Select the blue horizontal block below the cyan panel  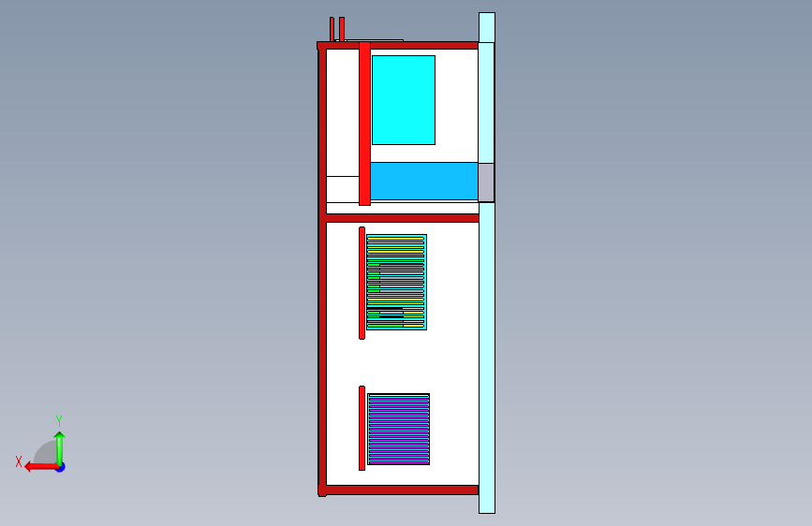tap(424, 181)
